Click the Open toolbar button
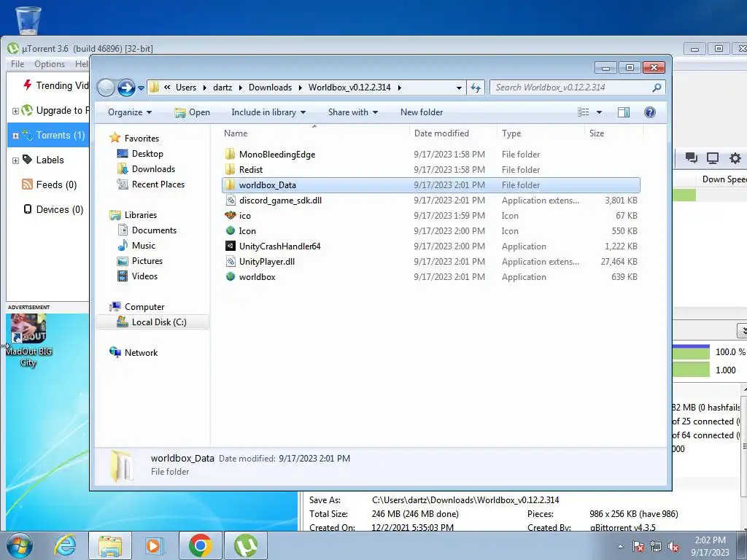This screenshot has height=560, width=747. point(192,112)
